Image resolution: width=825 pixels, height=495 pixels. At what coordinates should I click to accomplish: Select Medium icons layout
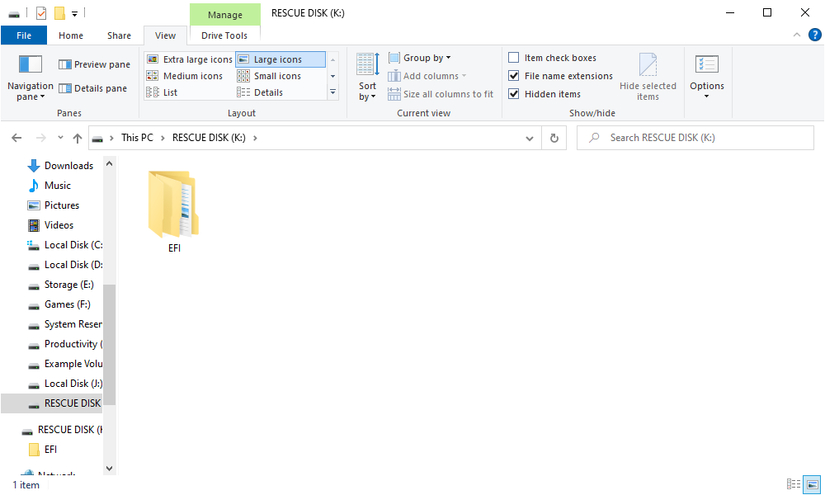tap(185, 76)
